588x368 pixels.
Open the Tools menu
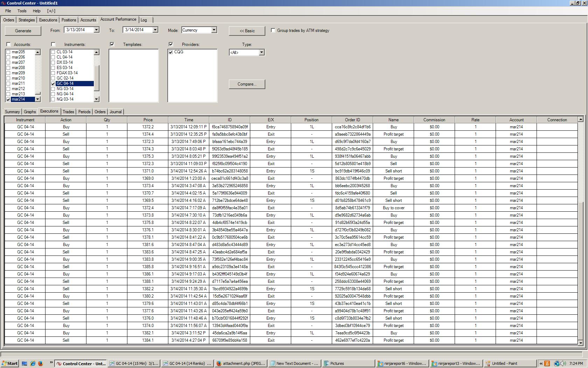(22, 11)
